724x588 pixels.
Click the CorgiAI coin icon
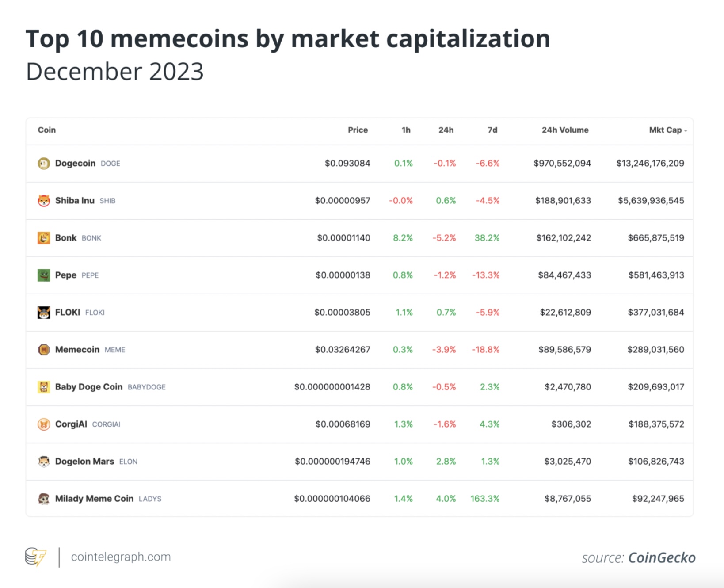(44, 424)
